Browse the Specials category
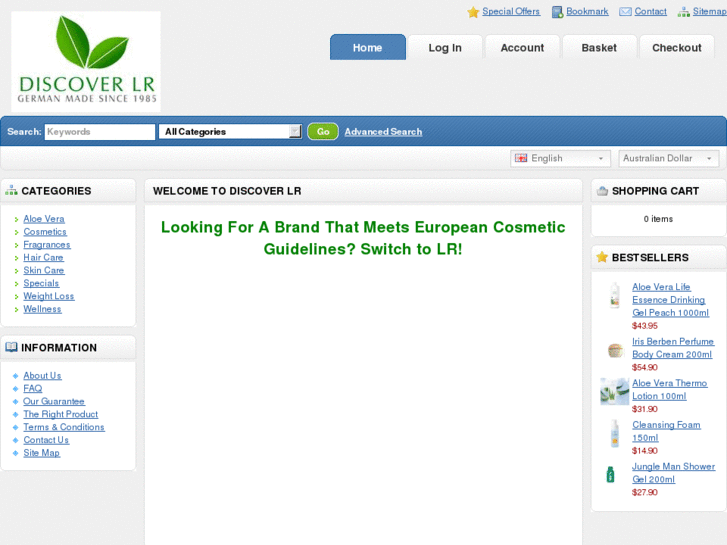 point(41,283)
